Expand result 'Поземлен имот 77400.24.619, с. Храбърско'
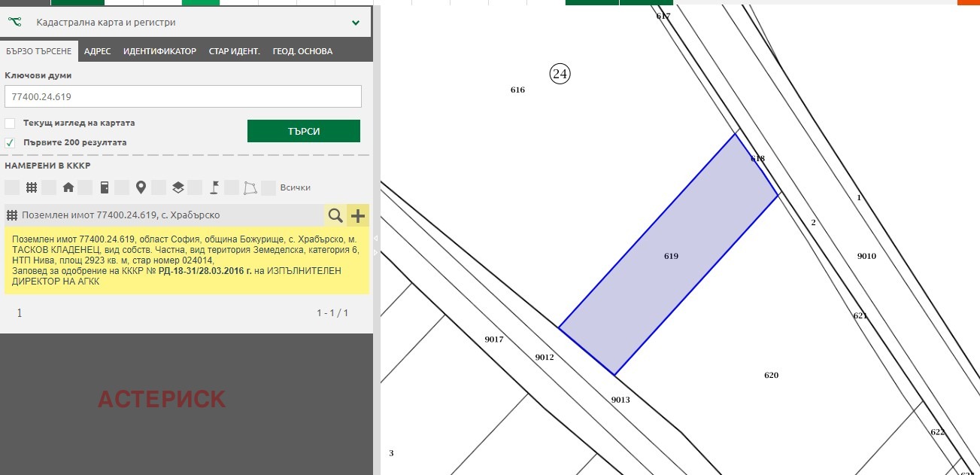This screenshot has height=475, width=980. (x=120, y=215)
